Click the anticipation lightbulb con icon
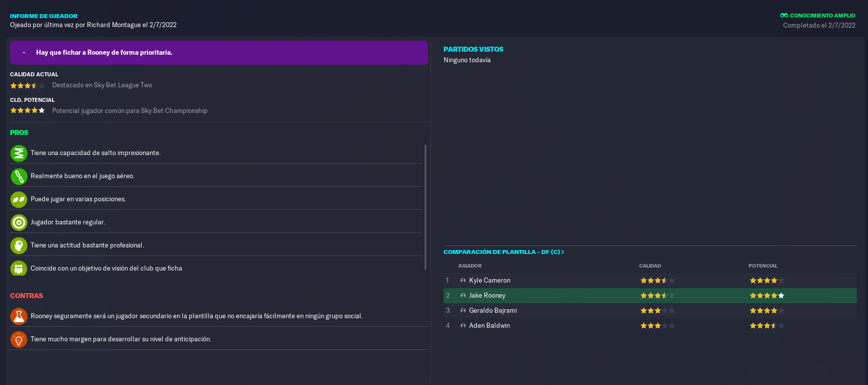The height and width of the screenshot is (385, 868). pos(19,339)
